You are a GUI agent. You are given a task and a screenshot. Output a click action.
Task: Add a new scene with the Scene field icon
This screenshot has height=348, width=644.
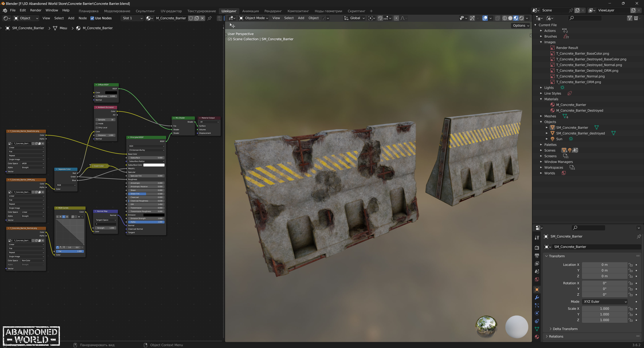coord(577,11)
